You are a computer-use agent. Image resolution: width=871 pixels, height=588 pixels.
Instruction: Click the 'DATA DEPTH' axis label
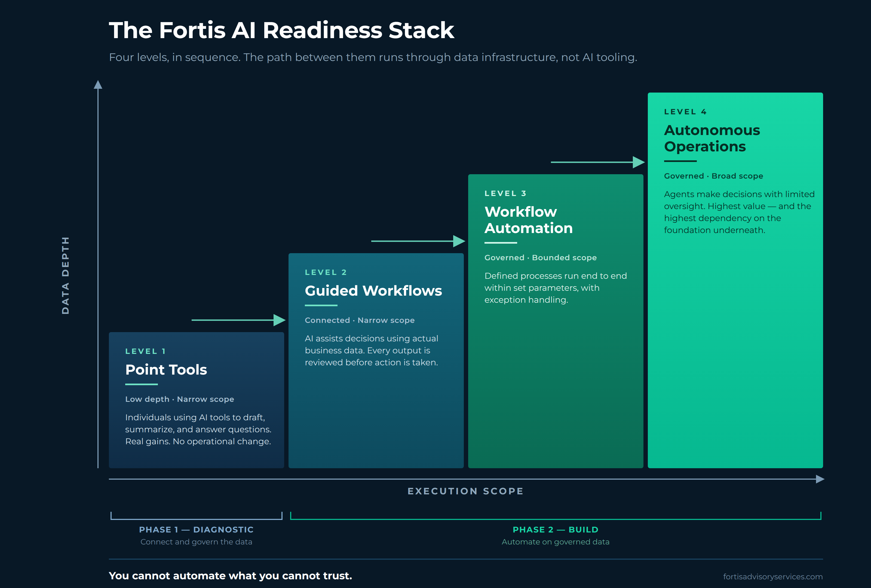[x=65, y=275]
